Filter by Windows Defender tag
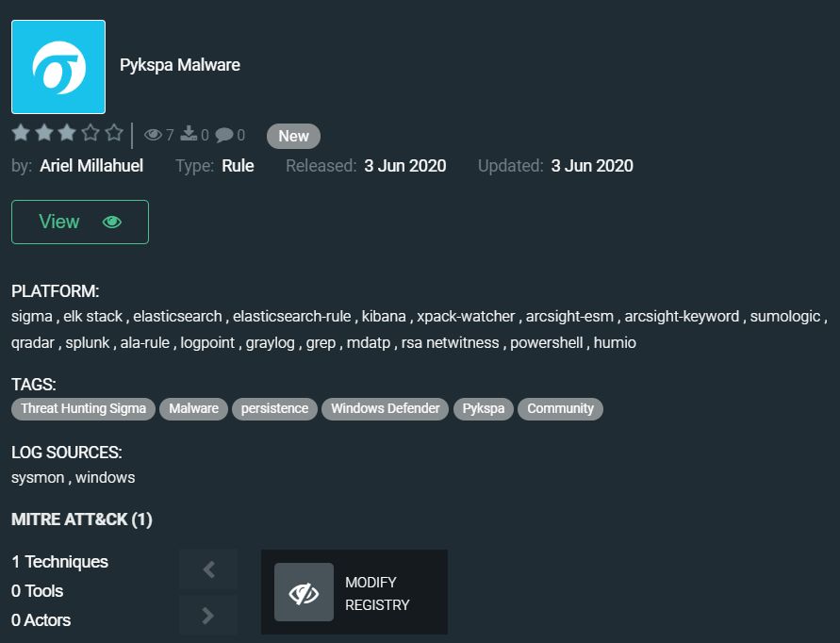 pos(386,409)
